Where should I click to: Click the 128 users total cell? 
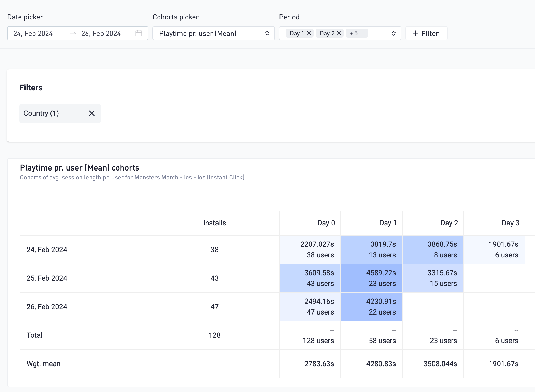310,335
